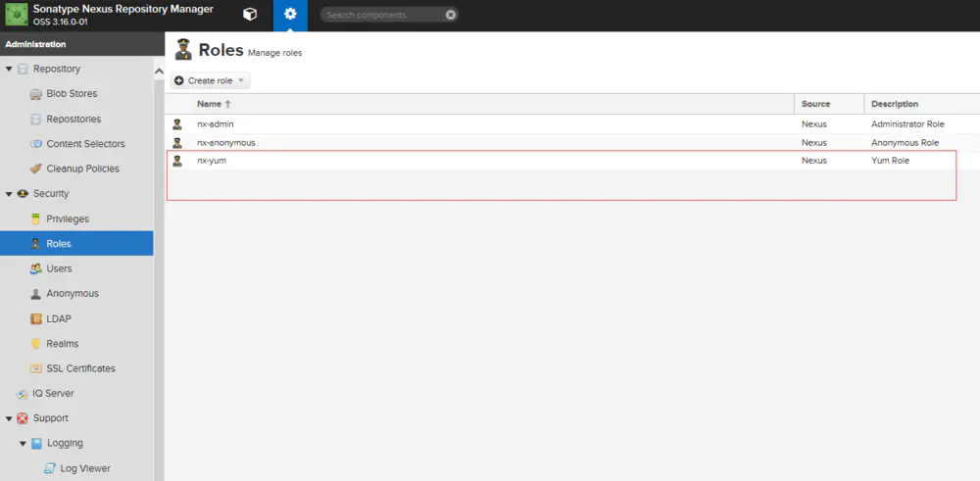Open Realms configuration page
Image resolution: width=980 pixels, height=481 pixels.
coord(63,344)
